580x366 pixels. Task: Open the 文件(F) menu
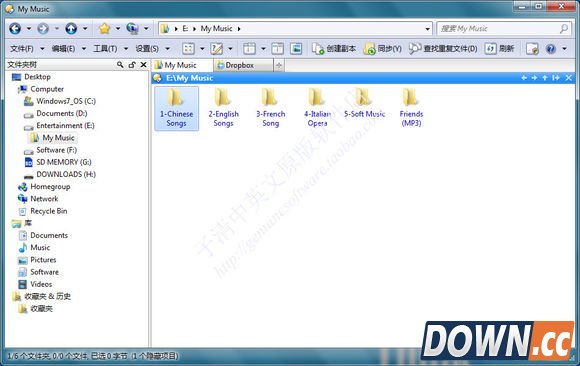tap(22, 48)
